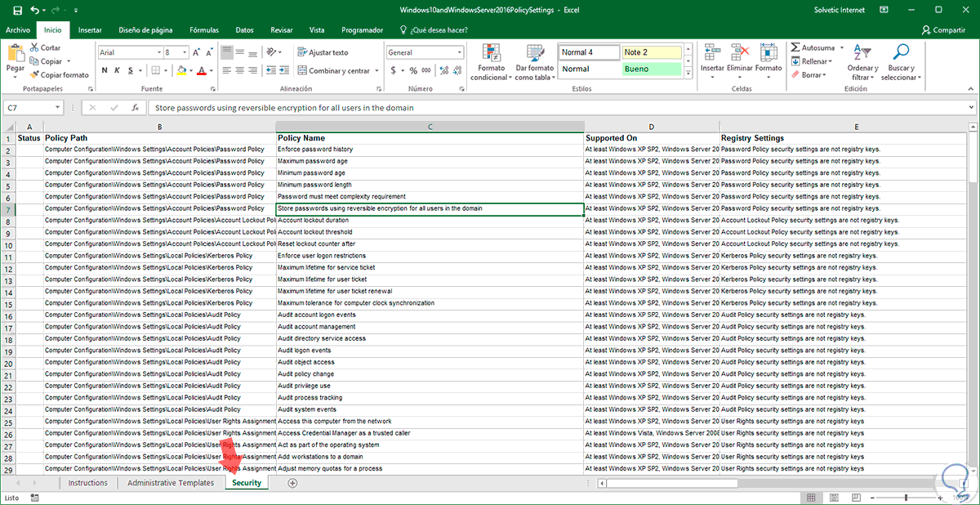This screenshot has height=505, width=980.
Task: Expand the General number format dropdown
Action: click(459, 52)
